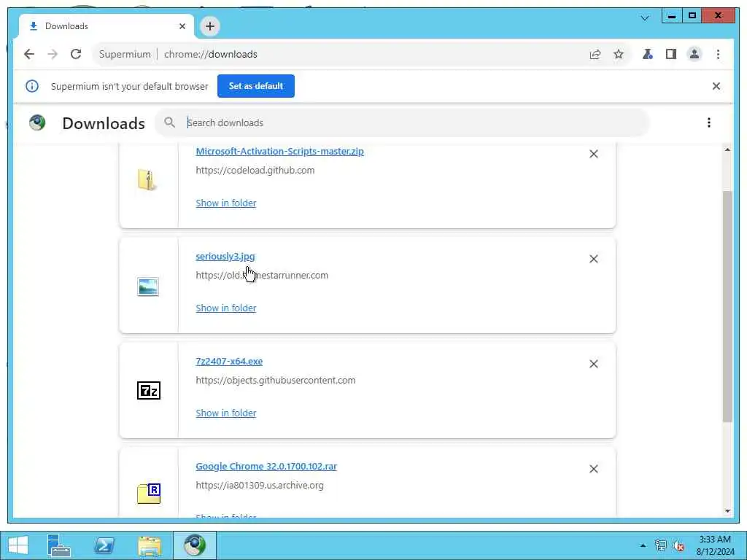The image size is (747, 560).
Task: Remove 7z2407-x64.exe from the list
Action: pyautogui.click(x=594, y=364)
